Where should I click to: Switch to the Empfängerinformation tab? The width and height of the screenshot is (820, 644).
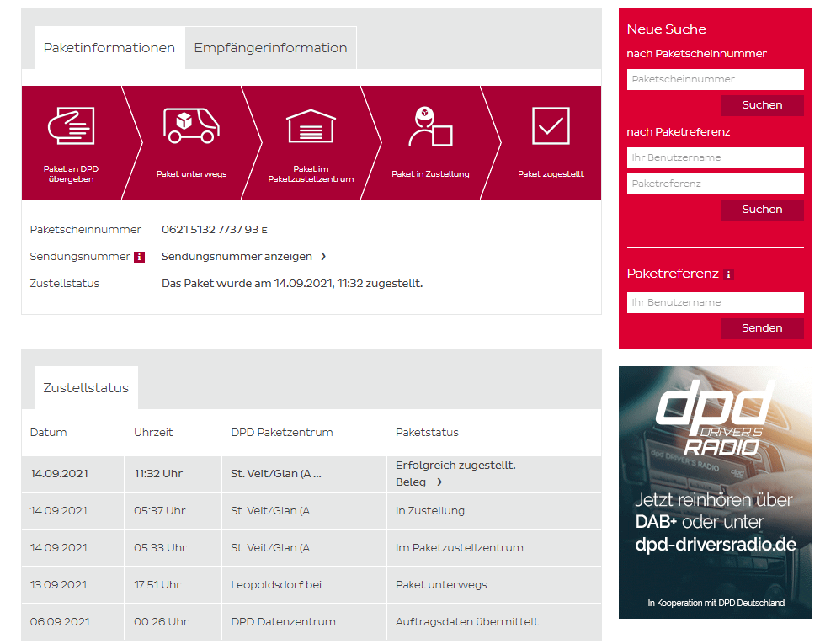270,48
